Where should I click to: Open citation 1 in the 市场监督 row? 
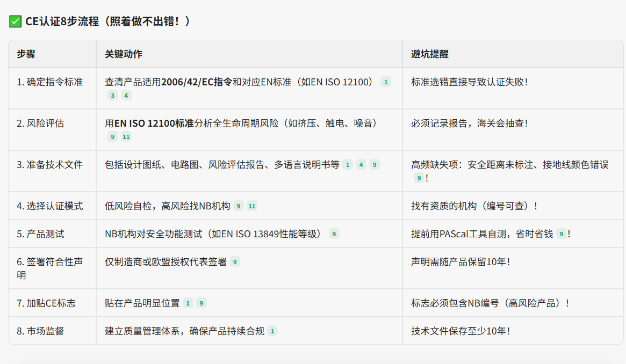[x=272, y=331]
